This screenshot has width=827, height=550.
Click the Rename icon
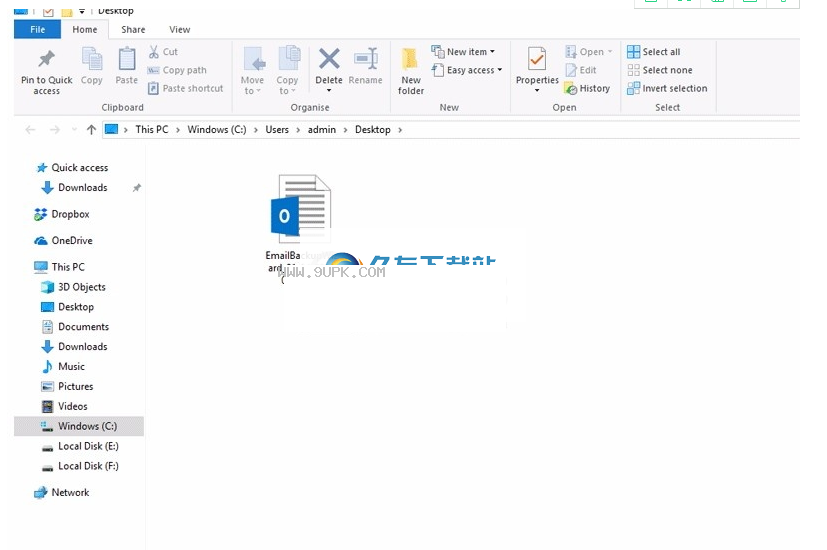pos(366,59)
